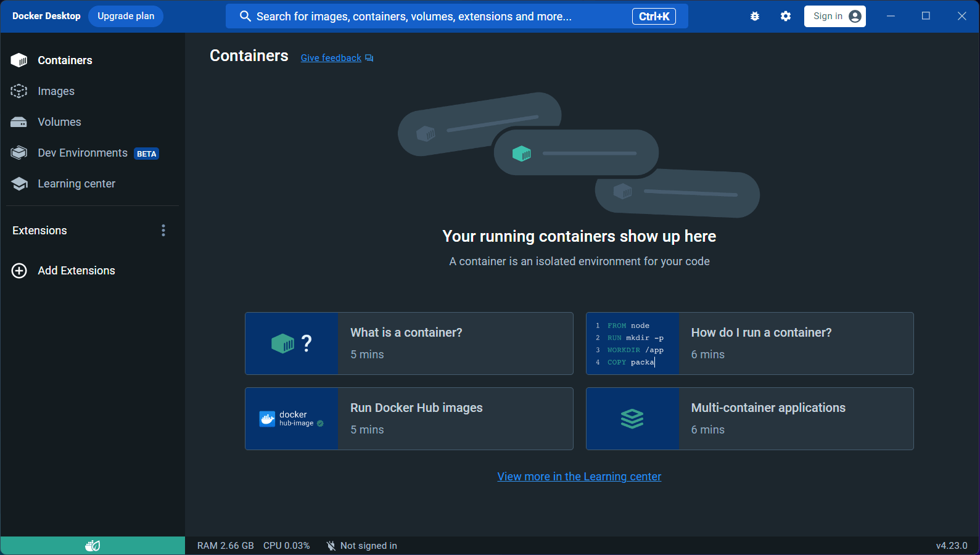
Task: Click the Multi-container stack layers icon
Action: click(x=632, y=419)
